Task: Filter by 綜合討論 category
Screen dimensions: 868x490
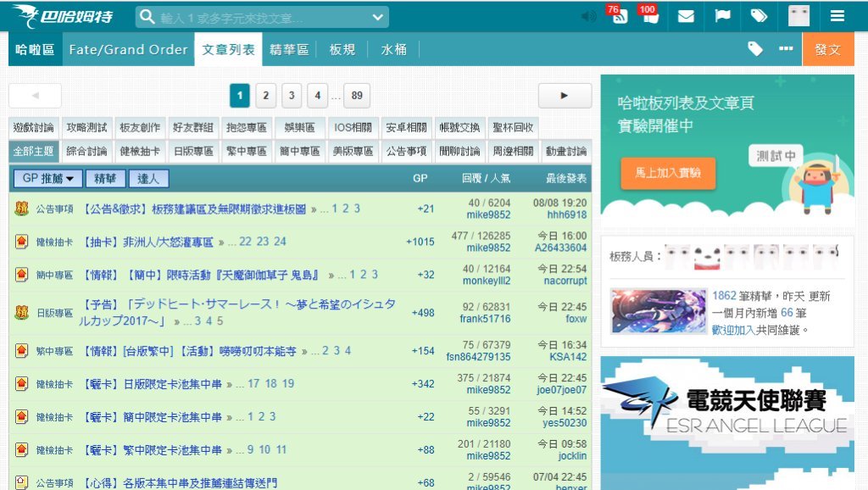Action: click(86, 152)
